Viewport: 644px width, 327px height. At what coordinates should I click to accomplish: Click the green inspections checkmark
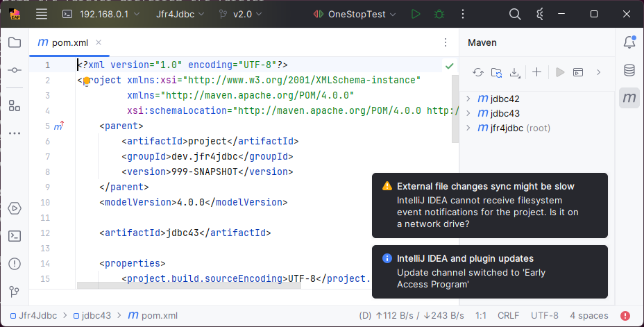click(x=449, y=65)
